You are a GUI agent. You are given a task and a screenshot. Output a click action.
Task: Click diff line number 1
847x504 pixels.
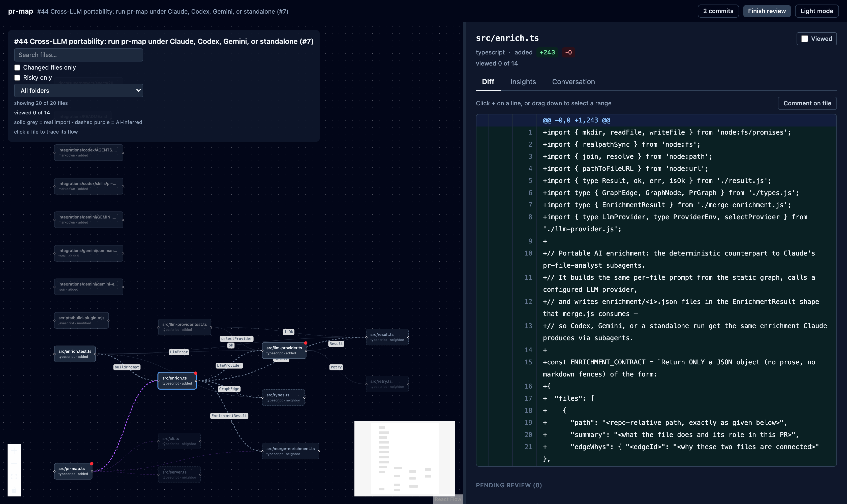click(530, 133)
